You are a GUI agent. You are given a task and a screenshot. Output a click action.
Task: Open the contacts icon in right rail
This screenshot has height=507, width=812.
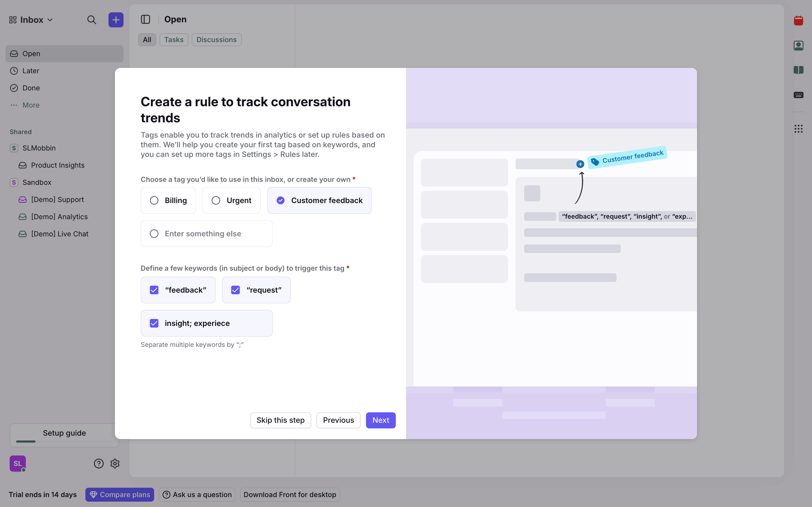[798, 45]
